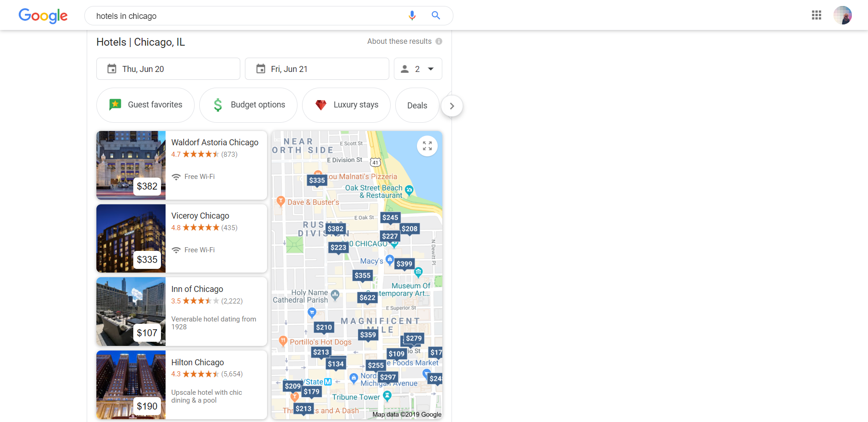The image size is (868, 422).
Task: Select the $335 price marker on map
Action: (x=317, y=180)
